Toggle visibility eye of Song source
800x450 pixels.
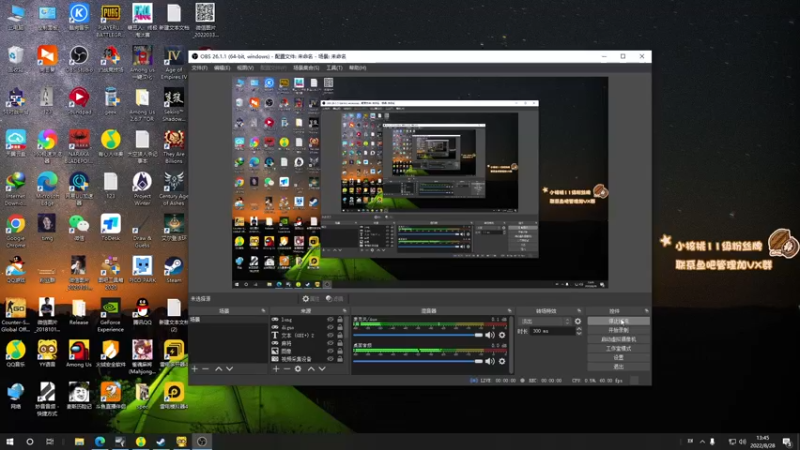[329, 319]
